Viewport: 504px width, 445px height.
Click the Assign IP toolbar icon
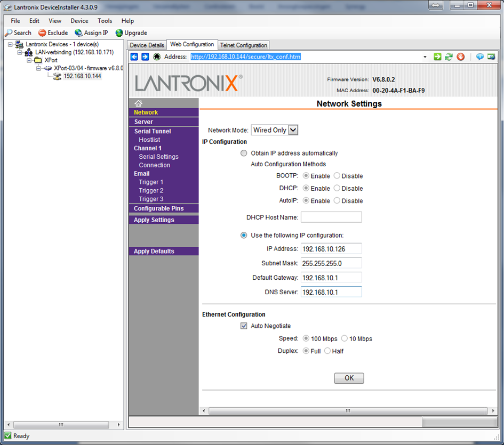click(78, 33)
